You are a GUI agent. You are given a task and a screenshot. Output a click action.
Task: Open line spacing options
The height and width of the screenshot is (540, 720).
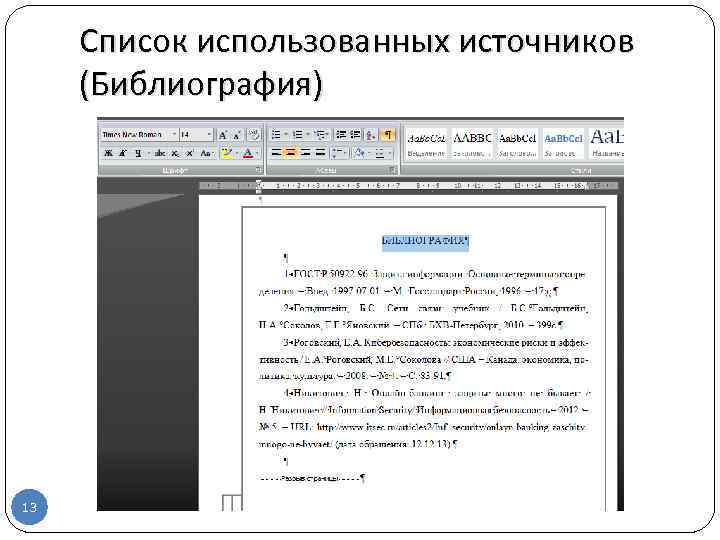pyautogui.click(x=338, y=153)
